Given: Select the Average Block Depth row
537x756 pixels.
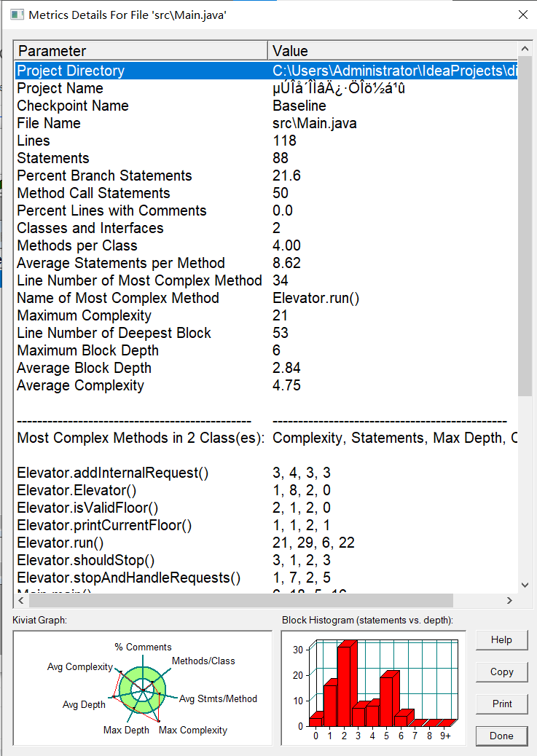Looking at the screenshot, I should click(x=266, y=368).
